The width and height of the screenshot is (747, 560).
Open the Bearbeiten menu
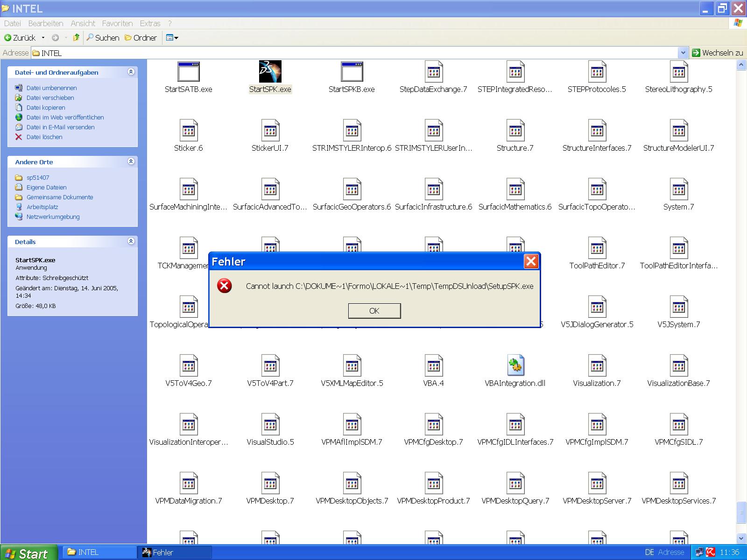(46, 23)
